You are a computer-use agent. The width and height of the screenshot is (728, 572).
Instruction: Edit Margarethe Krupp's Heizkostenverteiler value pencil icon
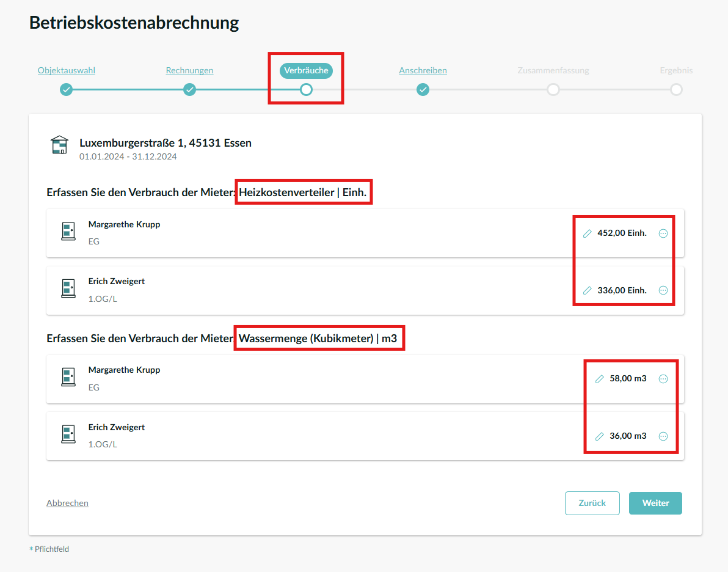(x=588, y=233)
